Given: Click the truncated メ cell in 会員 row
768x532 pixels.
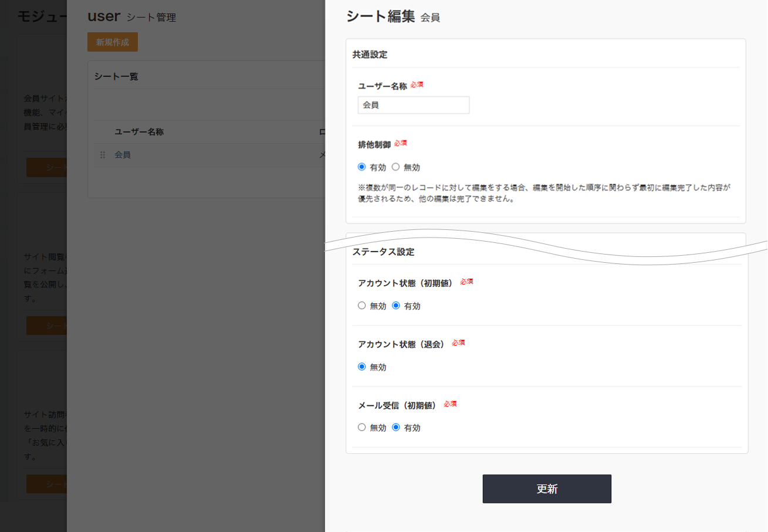Looking at the screenshot, I should 322,155.
